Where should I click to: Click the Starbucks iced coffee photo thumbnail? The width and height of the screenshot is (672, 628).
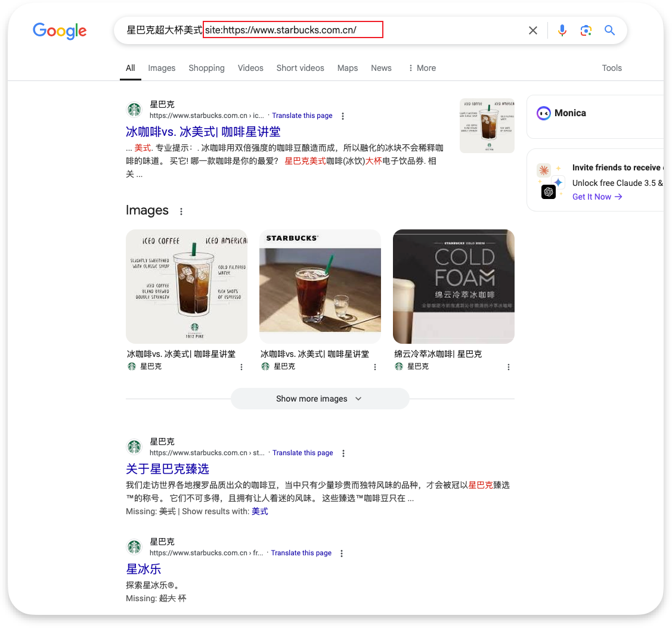point(320,287)
